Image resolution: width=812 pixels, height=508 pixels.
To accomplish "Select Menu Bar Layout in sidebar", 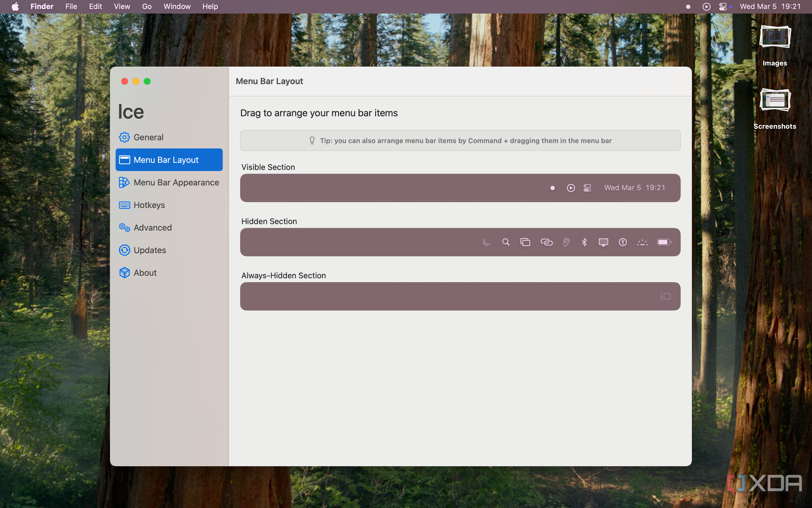I will pos(169,159).
